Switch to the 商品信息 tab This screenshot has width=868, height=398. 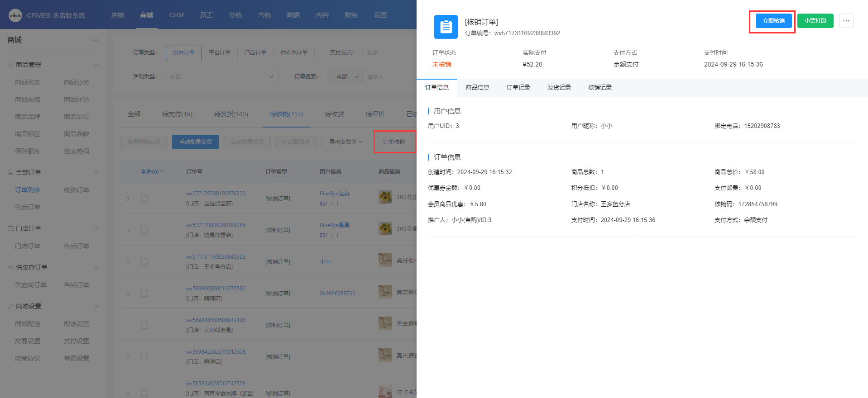(477, 87)
